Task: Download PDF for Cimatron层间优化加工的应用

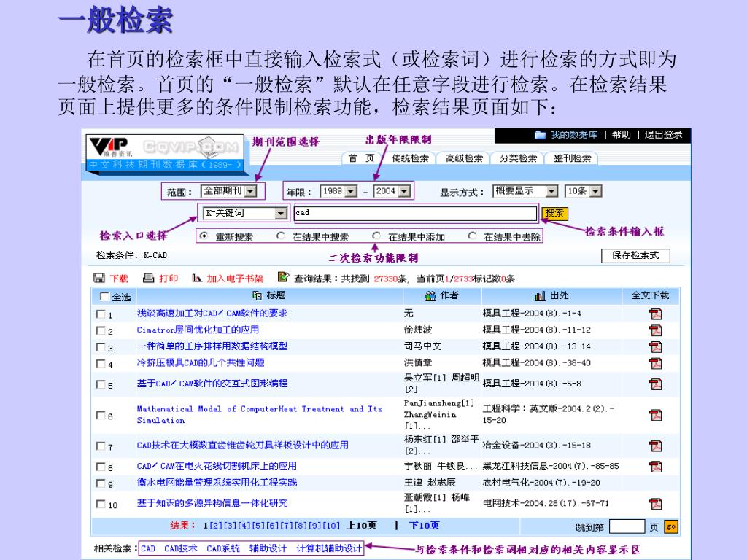Action: [656, 330]
